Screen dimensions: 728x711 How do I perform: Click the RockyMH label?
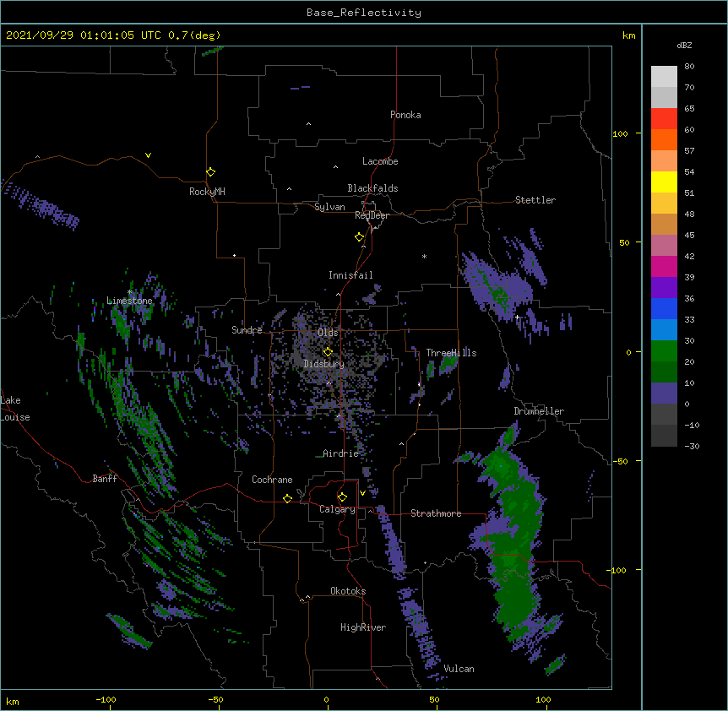[x=207, y=192]
